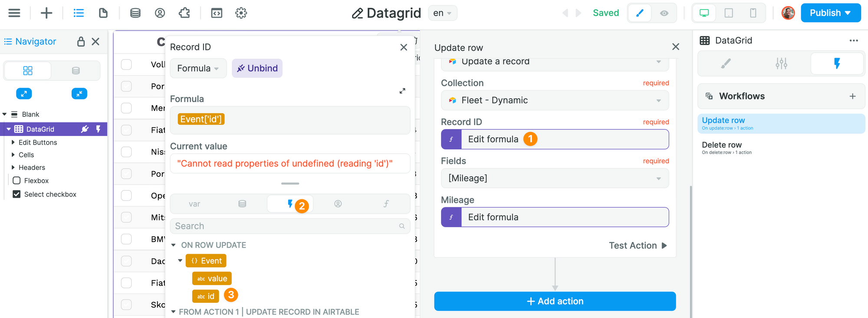This screenshot has width=868, height=318.
Task: Check the BMW row checkbox
Action: [x=126, y=239]
